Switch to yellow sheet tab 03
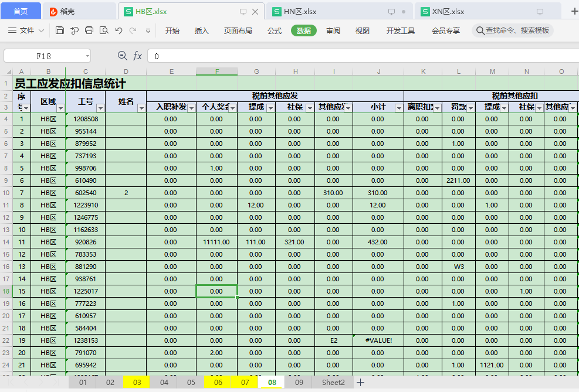Screen dimensions: 579x392 coord(137,383)
